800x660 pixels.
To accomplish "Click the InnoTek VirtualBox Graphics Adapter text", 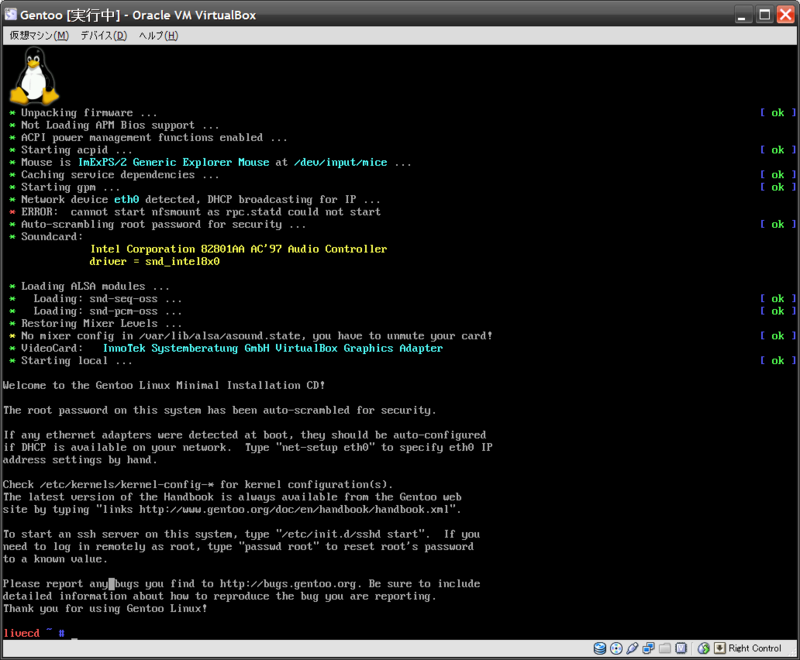I will 273,348.
